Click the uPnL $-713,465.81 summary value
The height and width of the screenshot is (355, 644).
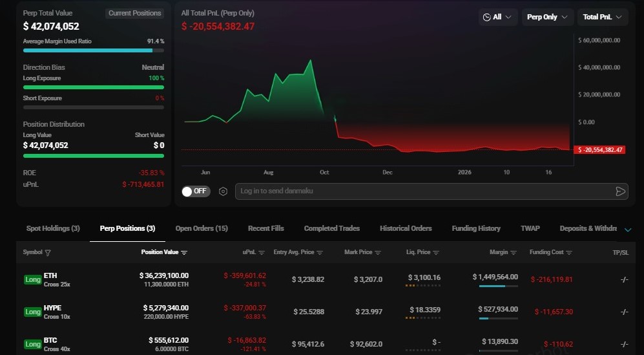click(143, 185)
